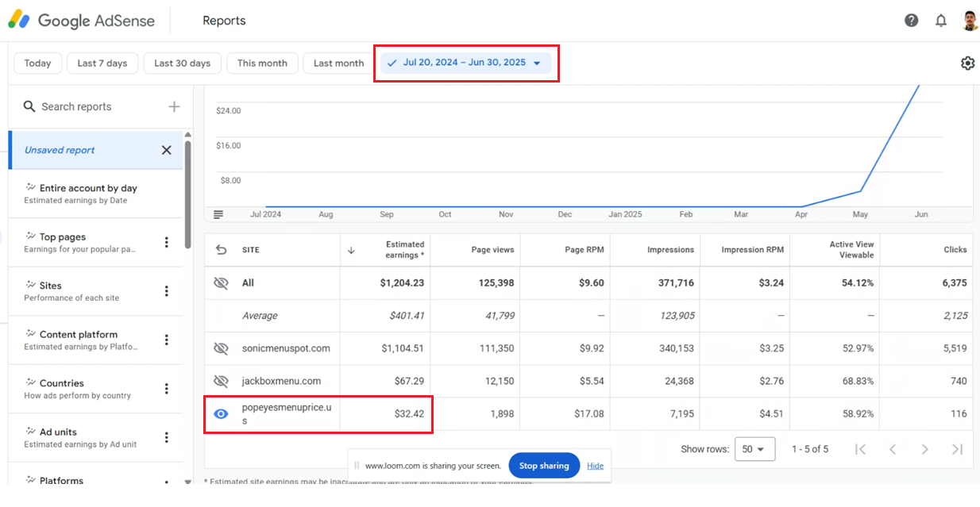Select Last 30 days filter
Screen dimensions: 980x507
(x=183, y=63)
